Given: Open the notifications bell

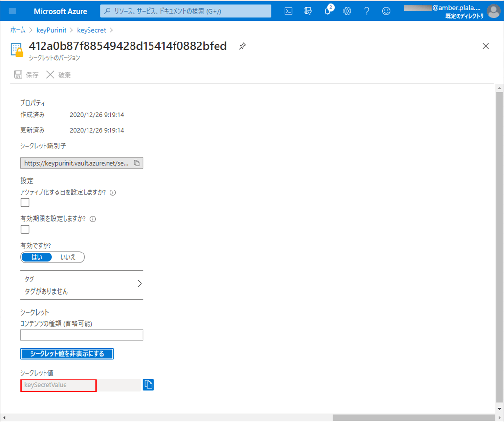Looking at the screenshot, I should [328, 11].
